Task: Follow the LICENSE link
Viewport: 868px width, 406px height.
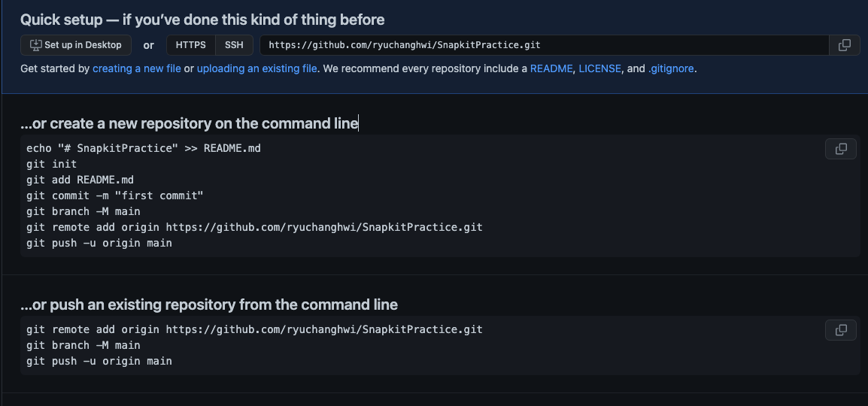Action: coord(599,68)
